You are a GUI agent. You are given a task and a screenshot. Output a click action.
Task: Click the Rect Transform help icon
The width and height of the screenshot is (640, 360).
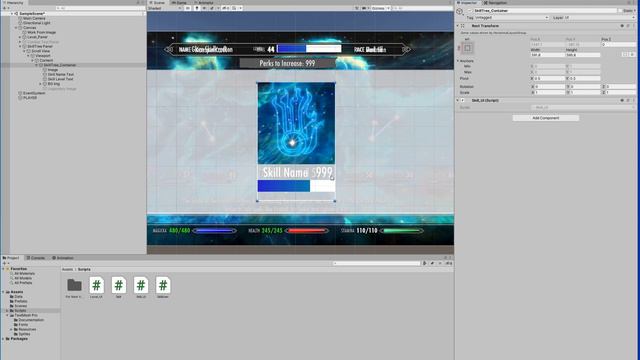(622, 26)
